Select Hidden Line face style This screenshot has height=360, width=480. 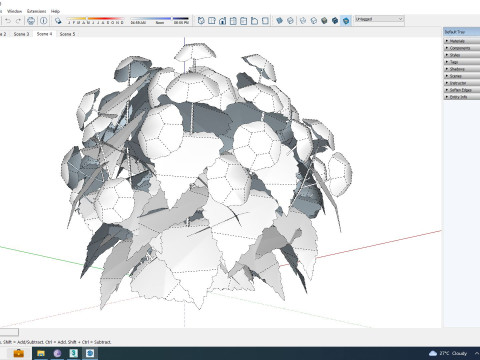[x=313, y=21]
